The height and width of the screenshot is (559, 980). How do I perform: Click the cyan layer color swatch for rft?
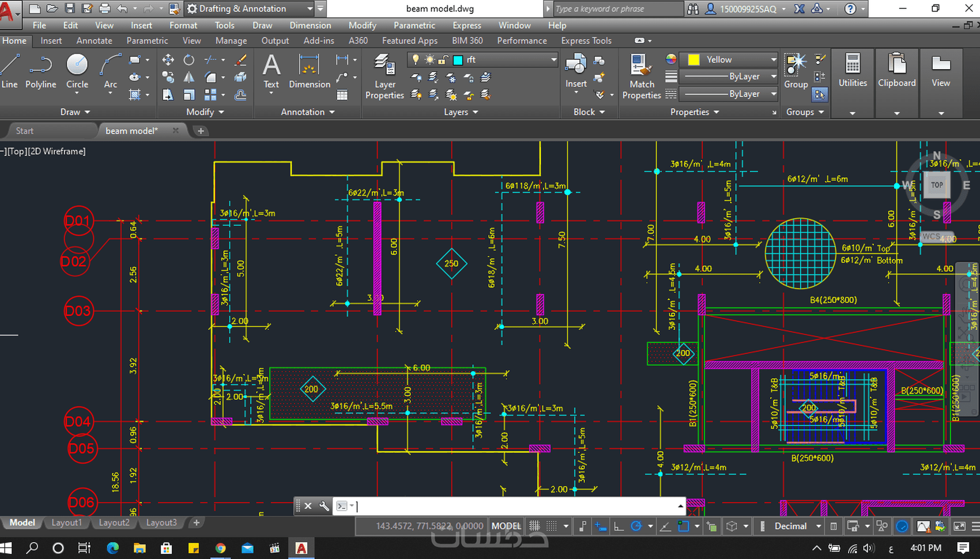point(458,60)
